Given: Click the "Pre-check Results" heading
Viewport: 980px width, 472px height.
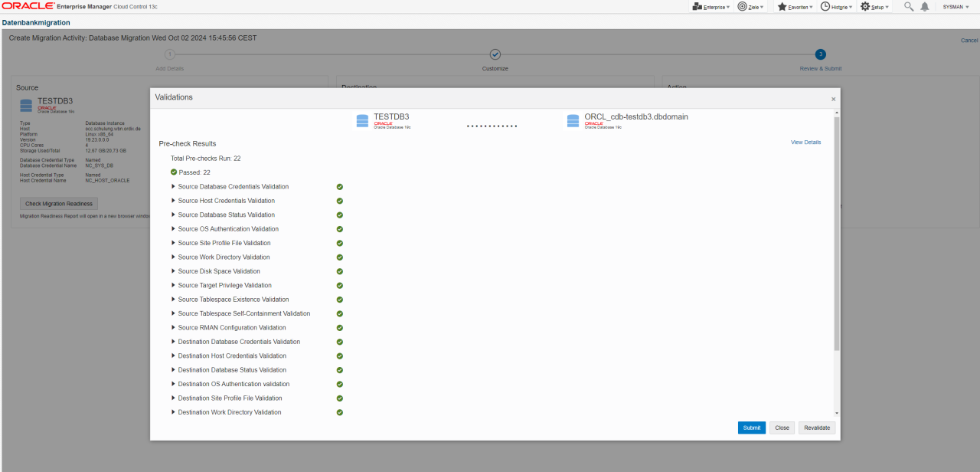Looking at the screenshot, I should click(x=188, y=143).
